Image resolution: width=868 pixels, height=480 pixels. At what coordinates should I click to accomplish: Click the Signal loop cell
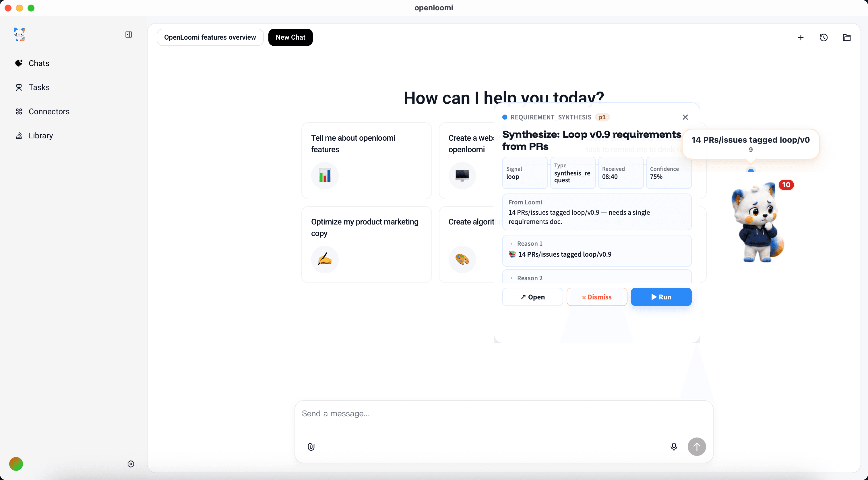click(525, 173)
